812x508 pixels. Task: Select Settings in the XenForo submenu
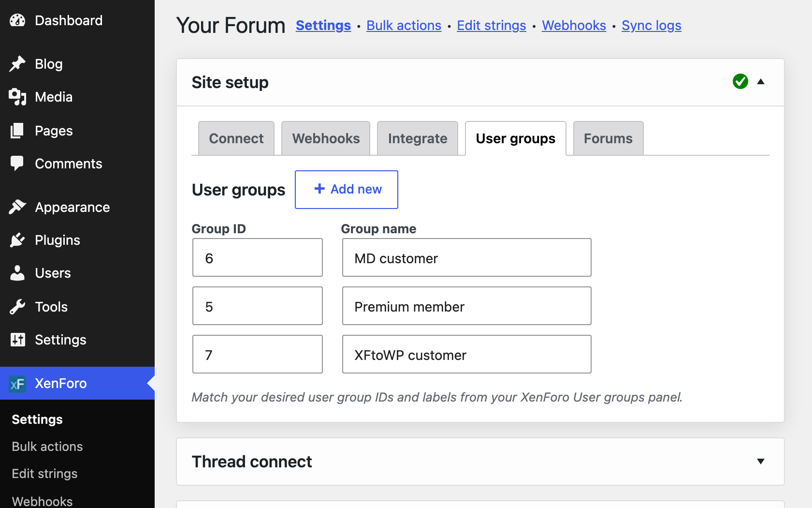(x=37, y=419)
